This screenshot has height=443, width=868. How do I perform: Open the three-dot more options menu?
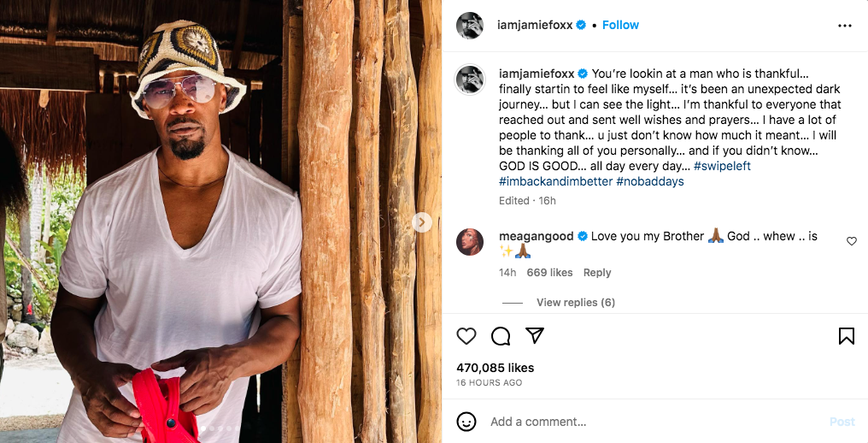click(844, 26)
